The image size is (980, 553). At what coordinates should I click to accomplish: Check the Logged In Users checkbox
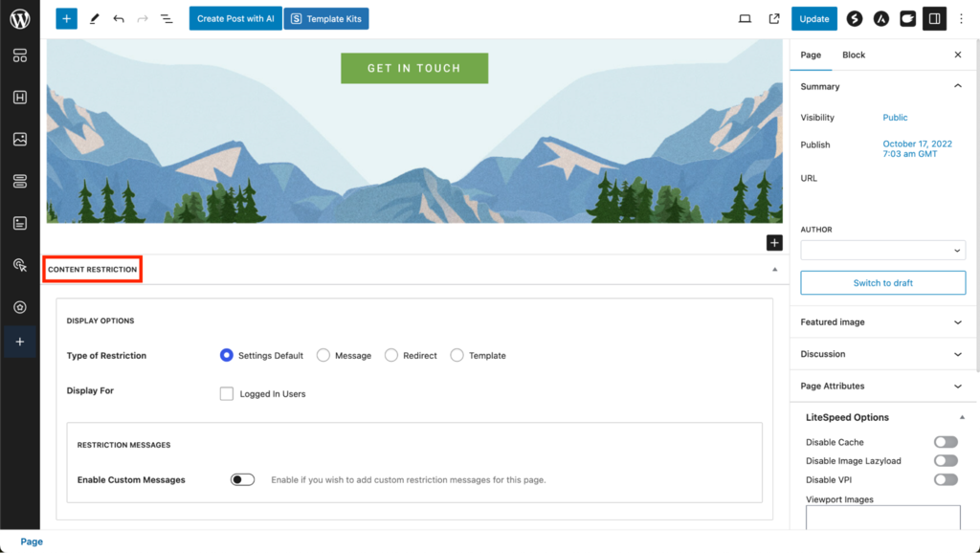pos(226,393)
